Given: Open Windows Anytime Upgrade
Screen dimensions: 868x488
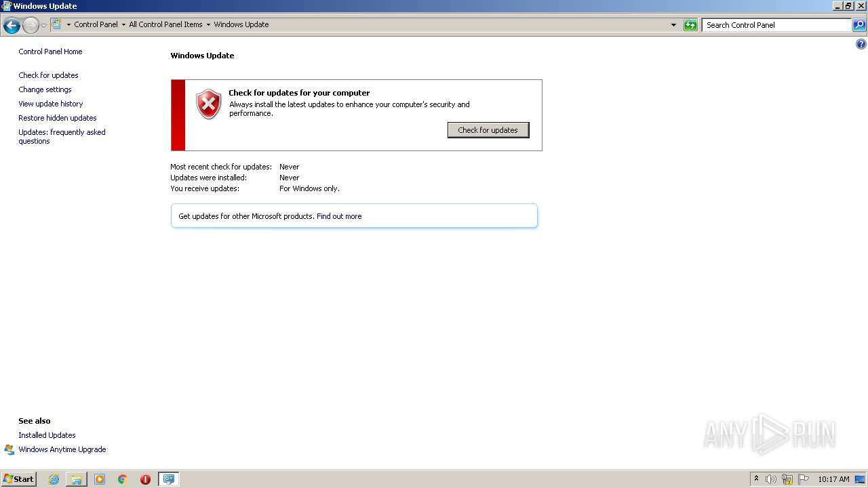Looking at the screenshot, I should pos(62,449).
